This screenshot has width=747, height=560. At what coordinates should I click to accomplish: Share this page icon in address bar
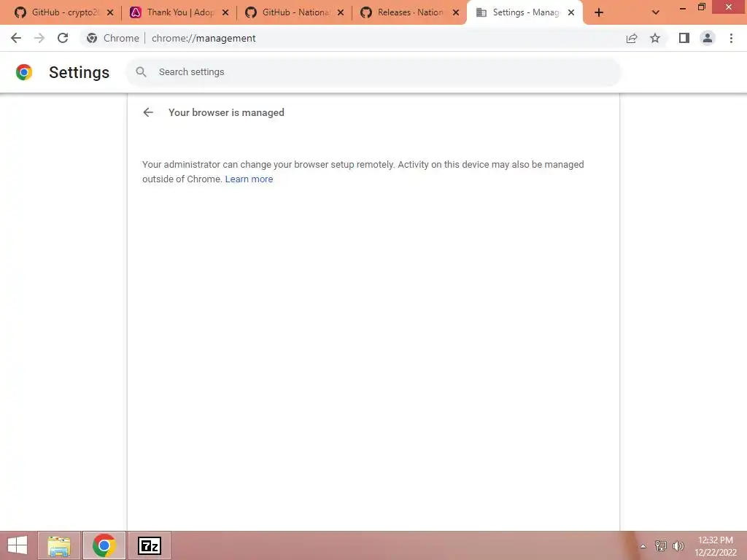632,38
